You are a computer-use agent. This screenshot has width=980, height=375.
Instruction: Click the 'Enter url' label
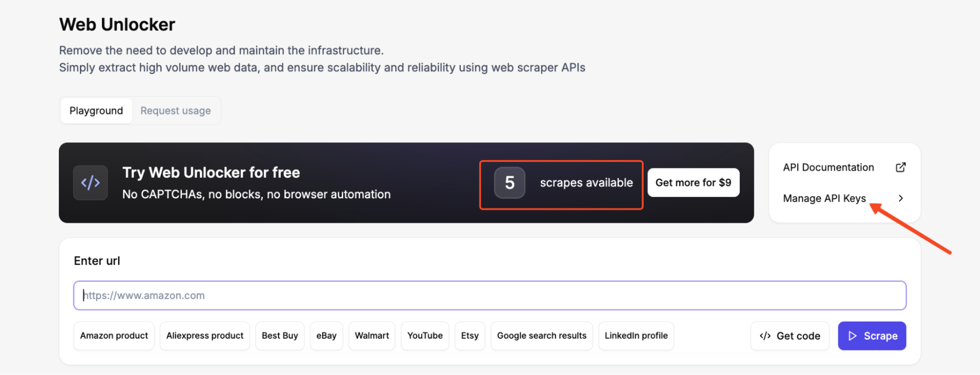(x=97, y=261)
